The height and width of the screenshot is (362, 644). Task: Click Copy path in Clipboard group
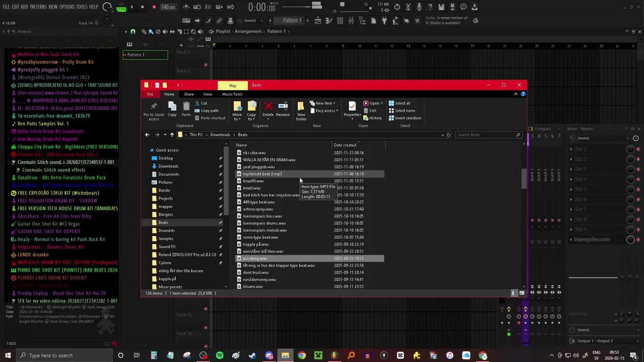coord(206,111)
